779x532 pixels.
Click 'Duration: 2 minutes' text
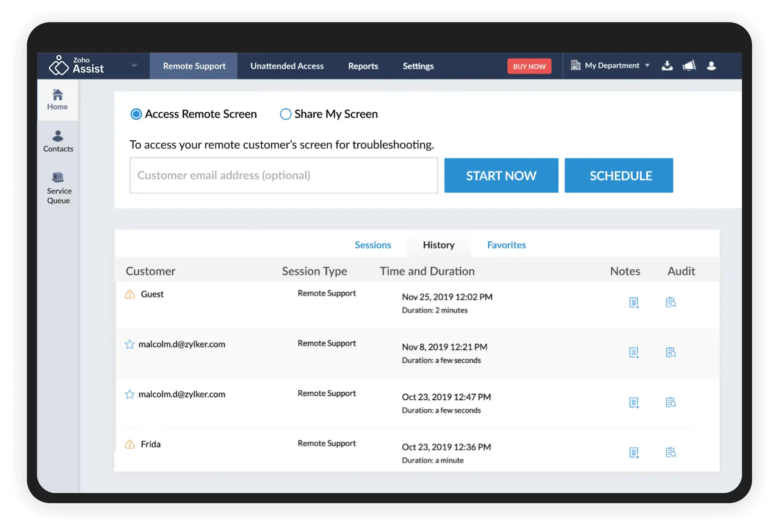click(435, 310)
